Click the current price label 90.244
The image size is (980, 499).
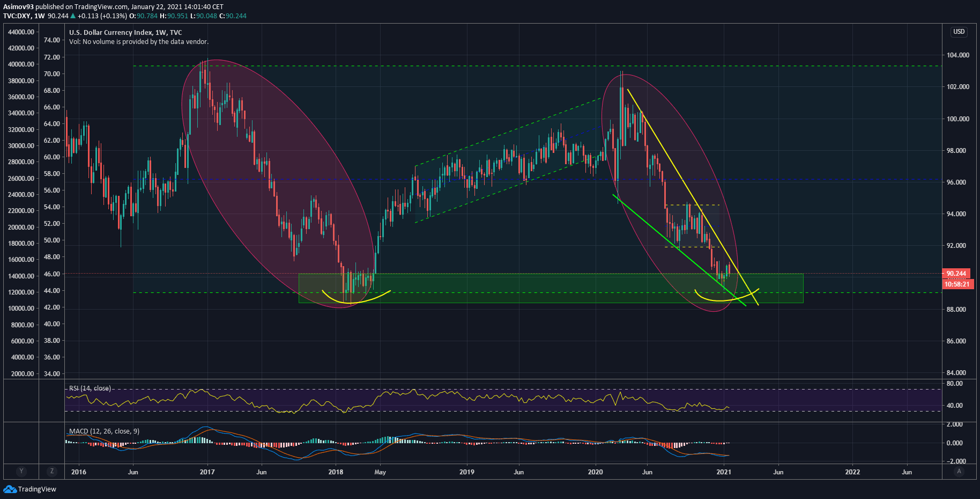tap(956, 273)
